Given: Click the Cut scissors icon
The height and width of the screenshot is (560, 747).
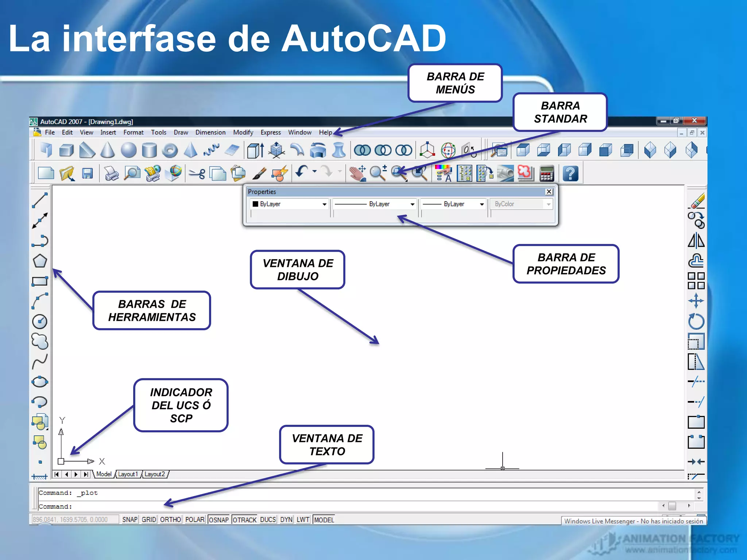Looking at the screenshot, I should pos(197,174).
